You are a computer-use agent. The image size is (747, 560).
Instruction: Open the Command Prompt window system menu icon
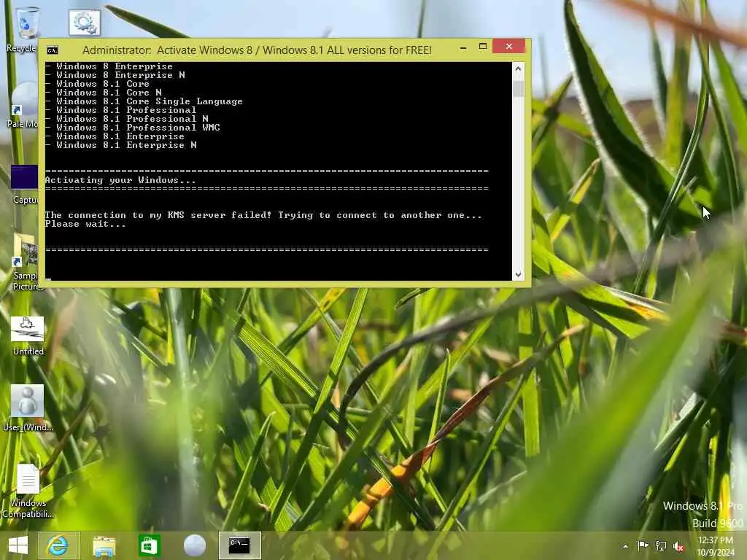pos(53,50)
